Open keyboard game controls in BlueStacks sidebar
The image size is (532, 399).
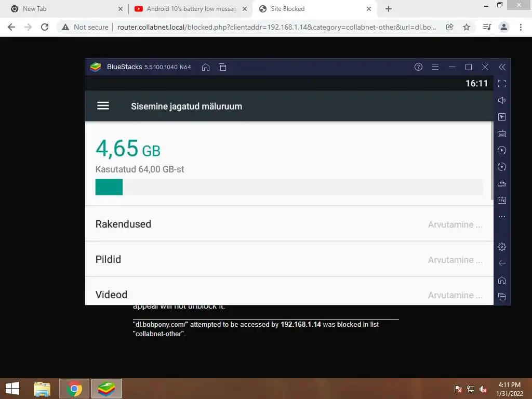(x=502, y=134)
